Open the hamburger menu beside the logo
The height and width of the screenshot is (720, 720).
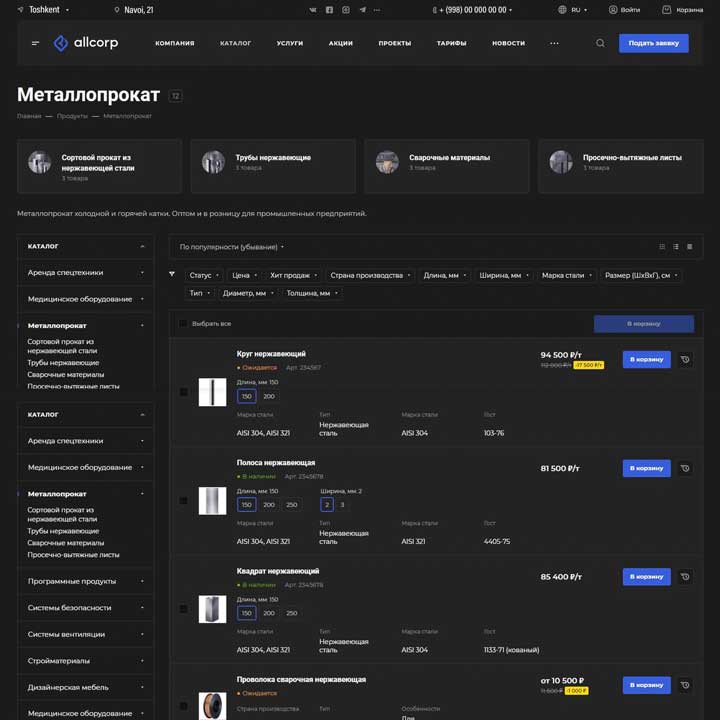click(x=36, y=43)
